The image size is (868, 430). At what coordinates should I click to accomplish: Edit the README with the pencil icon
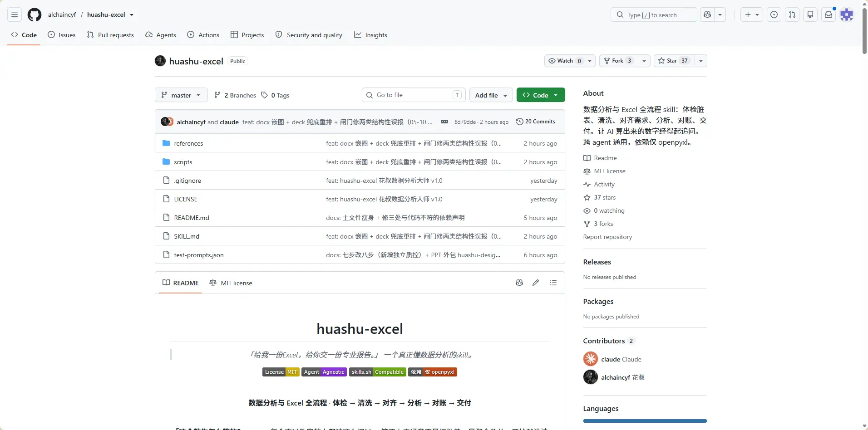536,283
